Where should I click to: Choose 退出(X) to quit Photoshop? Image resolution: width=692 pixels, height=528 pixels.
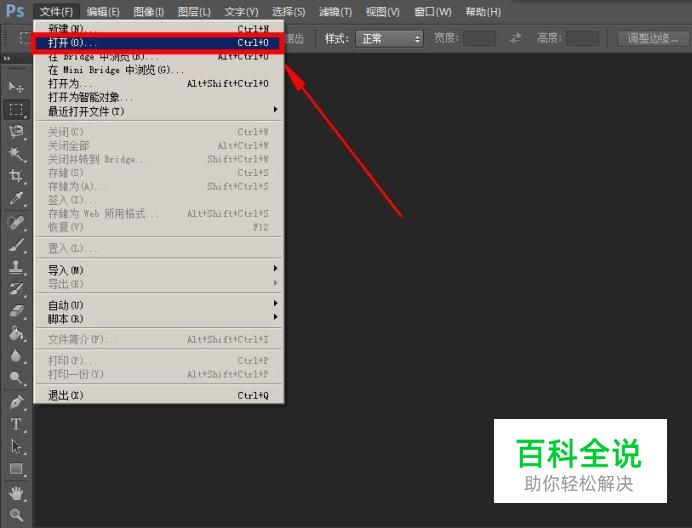pos(158,395)
